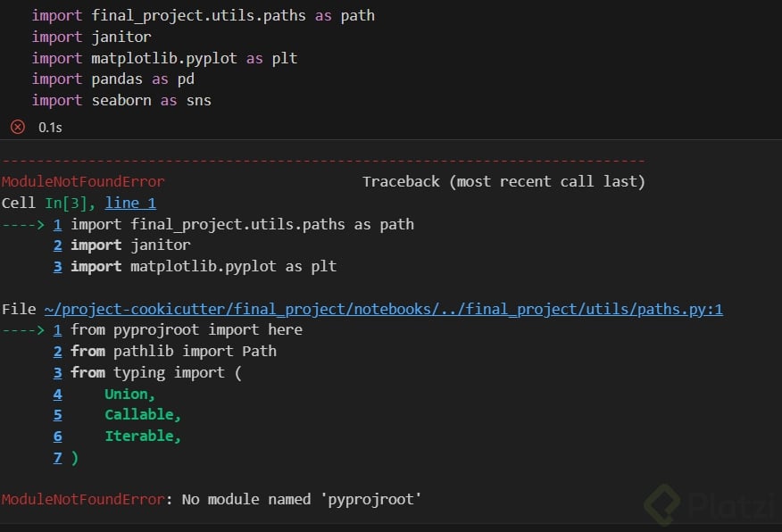
Task: Click line number 2 beside 'from pathlib import Path'
Action: click(57, 351)
